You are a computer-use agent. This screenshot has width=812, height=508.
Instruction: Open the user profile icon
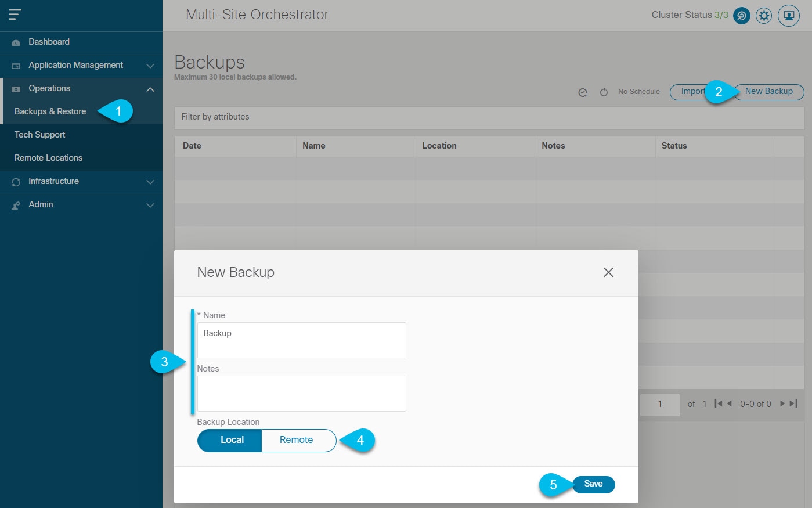point(789,16)
